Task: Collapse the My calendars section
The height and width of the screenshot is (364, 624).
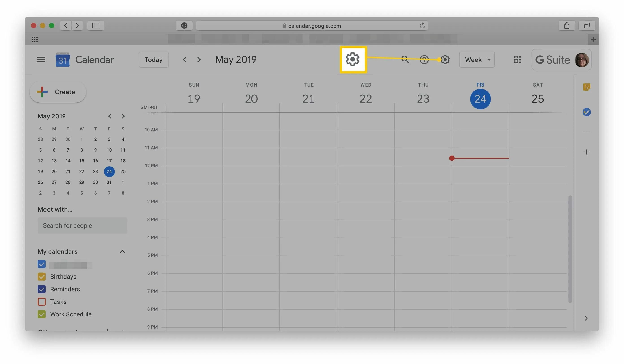Action: 122,251
